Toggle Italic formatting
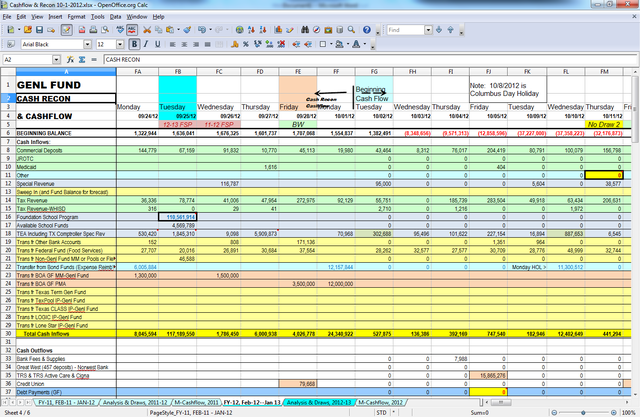 pyautogui.click(x=146, y=44)
